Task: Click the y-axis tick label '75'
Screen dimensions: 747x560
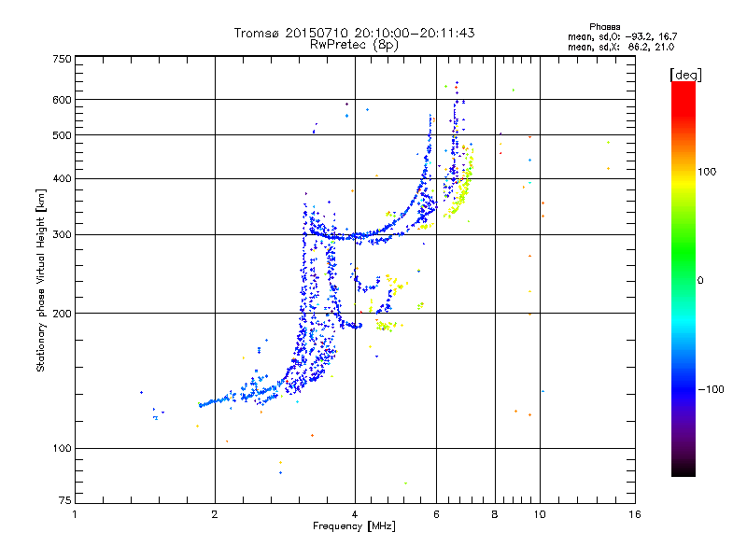Action: click(x=65, y=500)
